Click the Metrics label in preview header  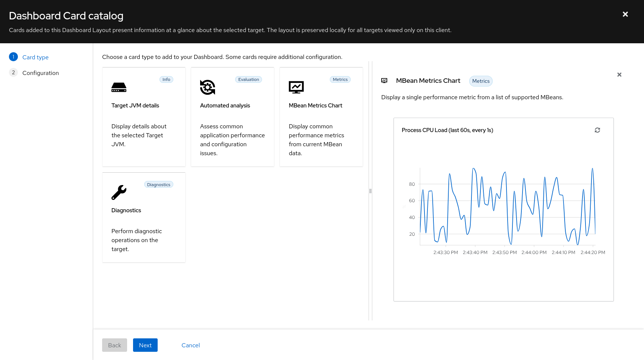(481, 81)
